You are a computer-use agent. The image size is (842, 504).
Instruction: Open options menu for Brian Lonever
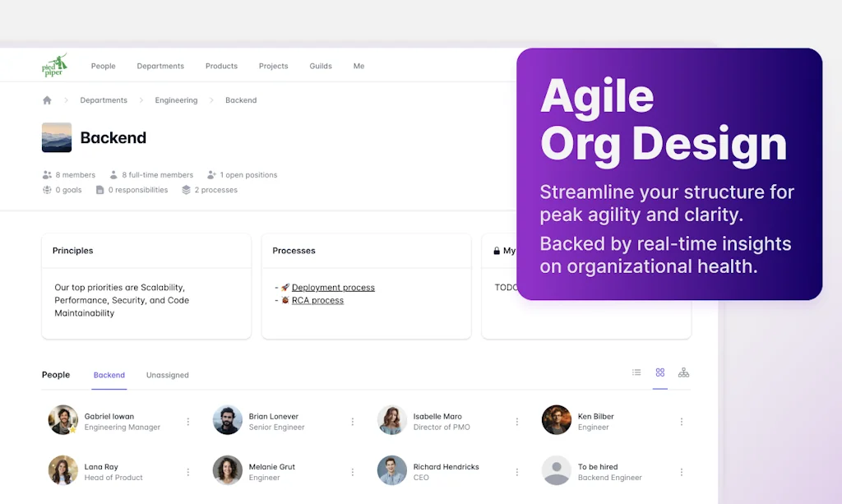coord(352,422)
